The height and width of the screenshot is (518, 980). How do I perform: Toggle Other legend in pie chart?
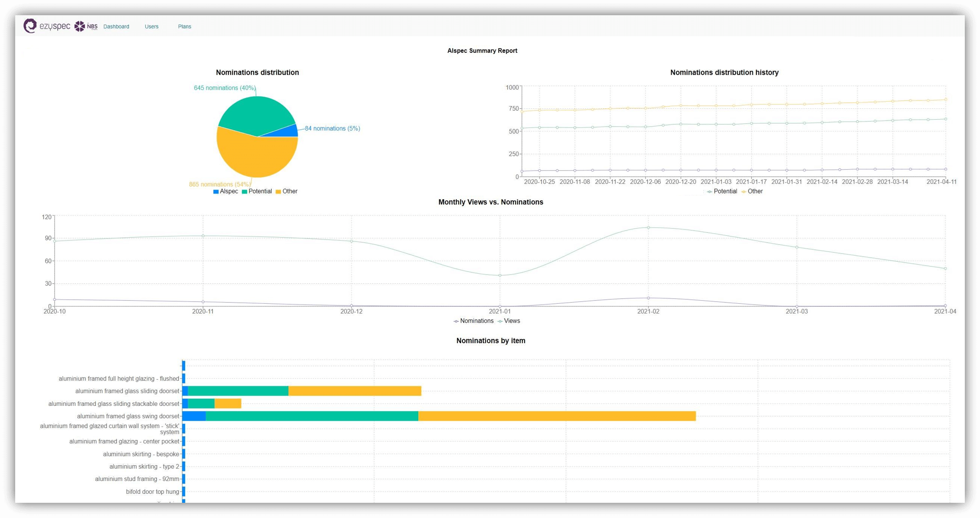(x=286, y=192)
